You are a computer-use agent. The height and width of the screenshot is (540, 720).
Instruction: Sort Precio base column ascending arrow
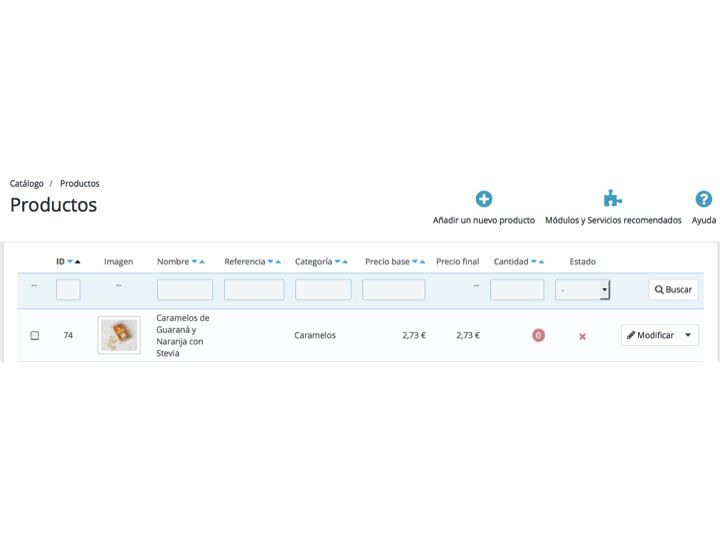tap(422, 262)
